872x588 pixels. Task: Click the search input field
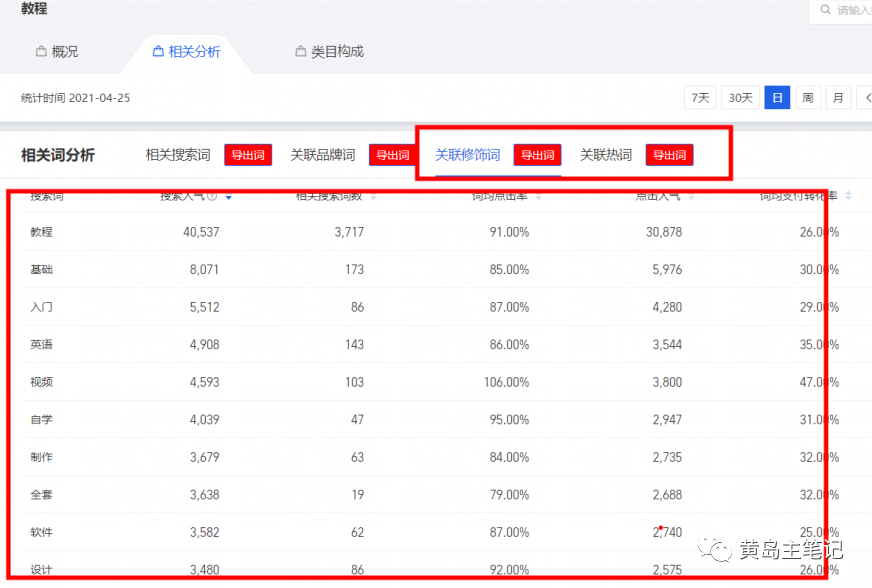pyautogui.click(x=852, y=10)
